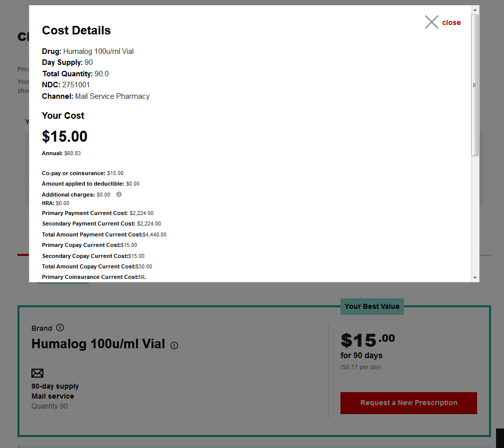Screen dimensions: 504x448
Task: Click Total Quantity 90.0 line
Action: [76, 74]
